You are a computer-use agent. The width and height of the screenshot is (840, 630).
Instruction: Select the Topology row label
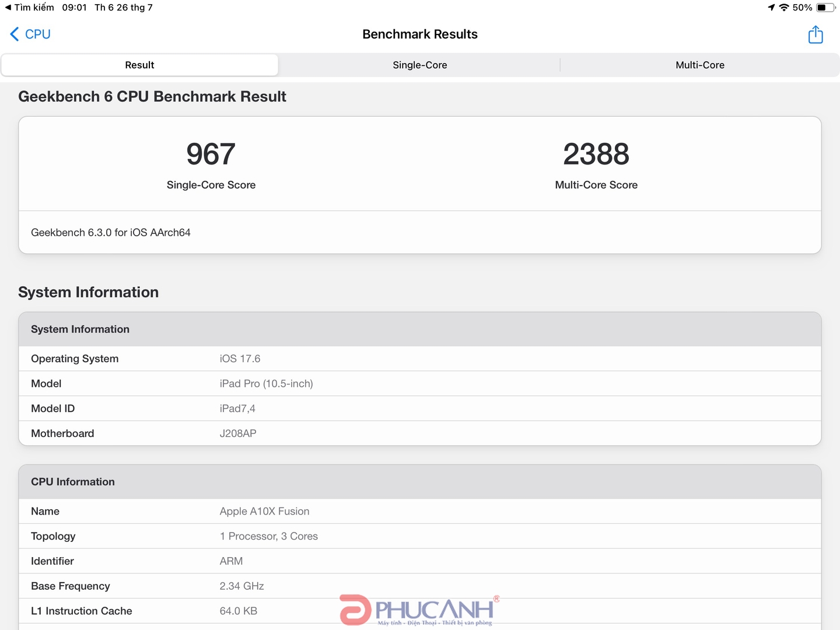pyautogui.click(x=53, y=537)
